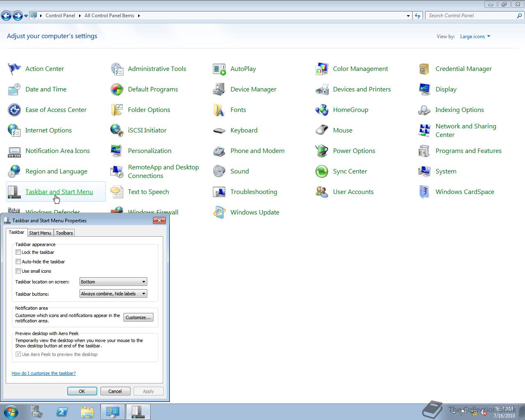The image size is (525, 420).
Task: Tick the Use small icons checkbox
Action: (18, 271)
